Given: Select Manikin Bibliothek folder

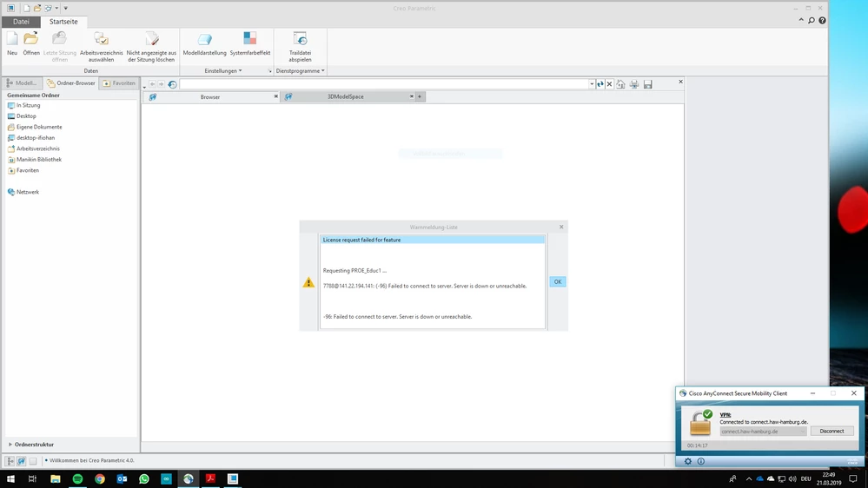Looking at the screenshot, I should point(35,160).
